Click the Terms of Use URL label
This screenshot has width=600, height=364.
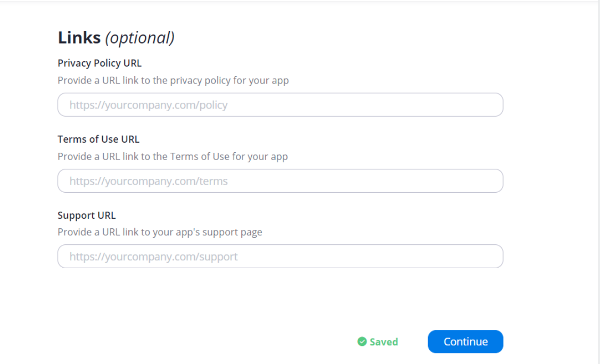point(98,139)
